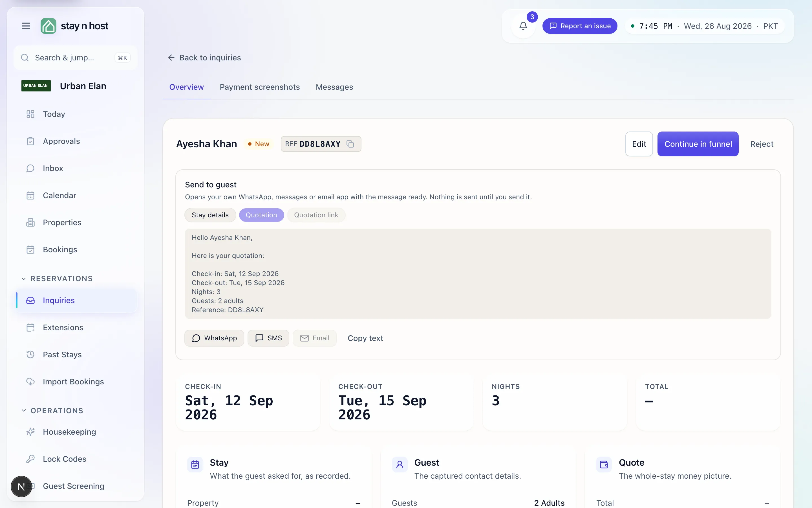Open Import Bookings in the sidebar
Viewport: 812px width, 508px height.
click(x=76, y=382)
